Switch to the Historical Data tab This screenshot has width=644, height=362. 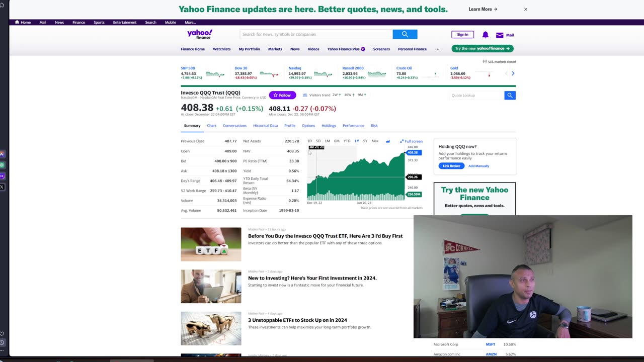pyautogui.click(x=265, y=126)
